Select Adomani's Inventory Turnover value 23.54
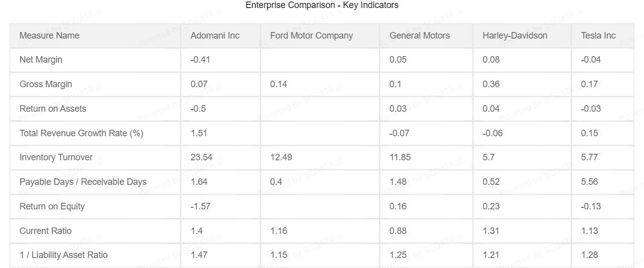The height and width of the screenshot is (268, 644). point(201,157)
